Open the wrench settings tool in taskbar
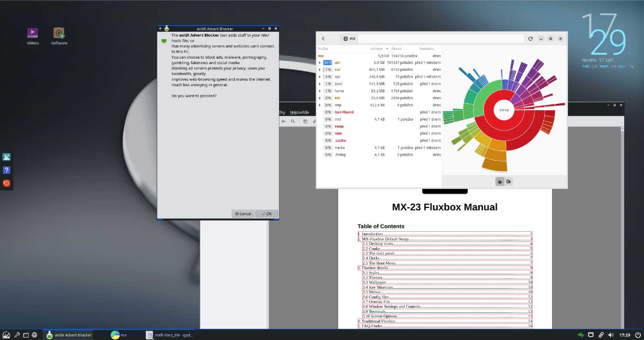 [17, 335]
